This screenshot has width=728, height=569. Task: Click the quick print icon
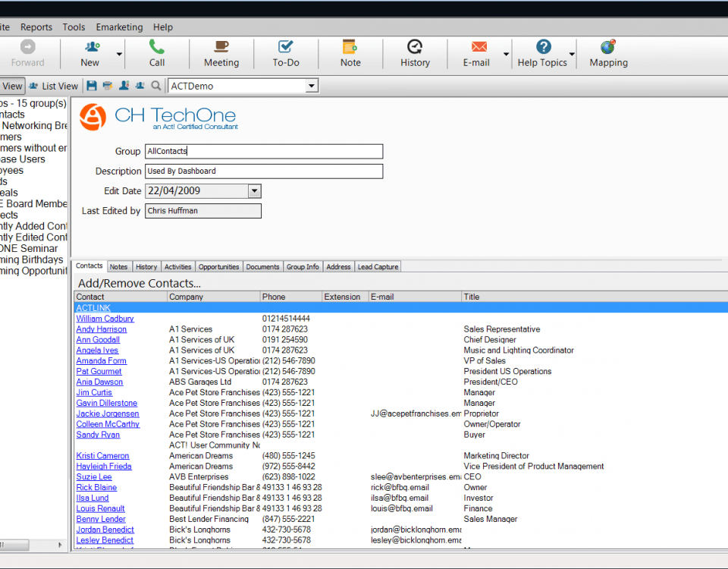pos(107,86)
